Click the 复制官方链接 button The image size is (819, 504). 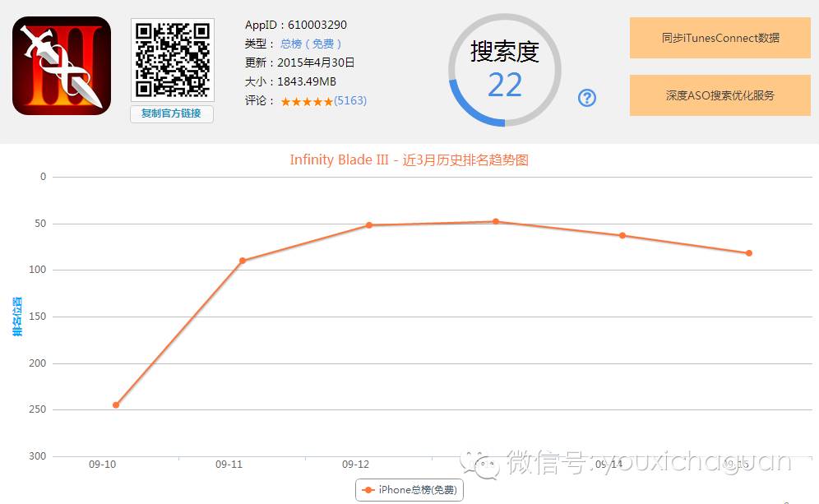click(170, 114)
